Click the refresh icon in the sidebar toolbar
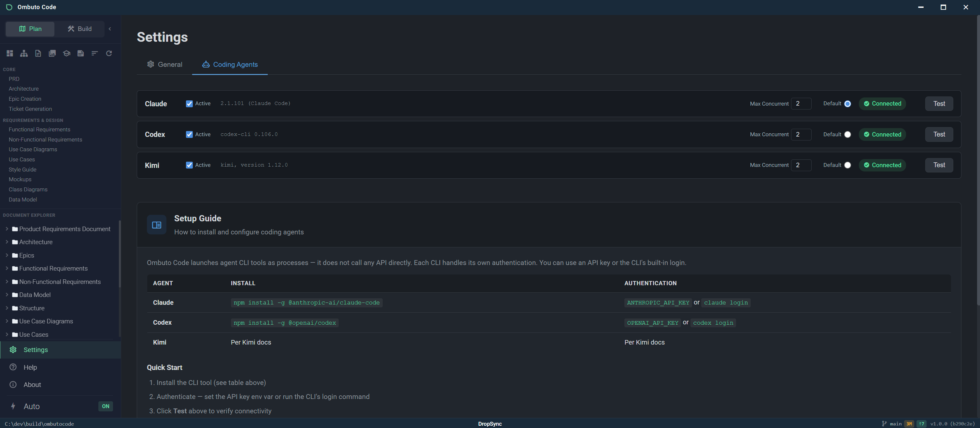 [x=109, y=53]
